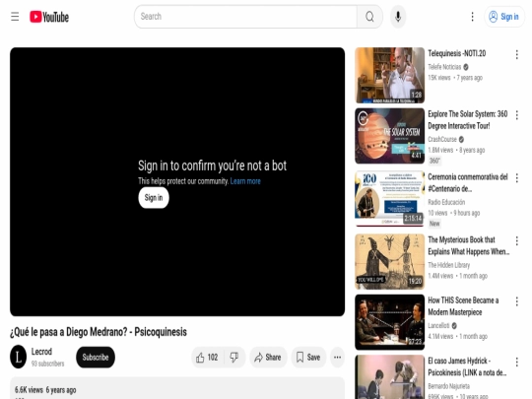
Task: Share the video
Action: tap(268, 358)
